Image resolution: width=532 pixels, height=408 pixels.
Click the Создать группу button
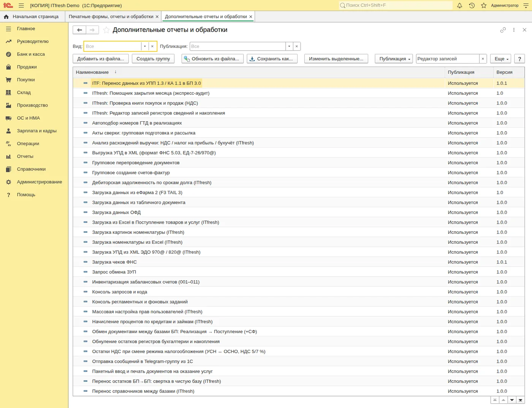point(153,59)
